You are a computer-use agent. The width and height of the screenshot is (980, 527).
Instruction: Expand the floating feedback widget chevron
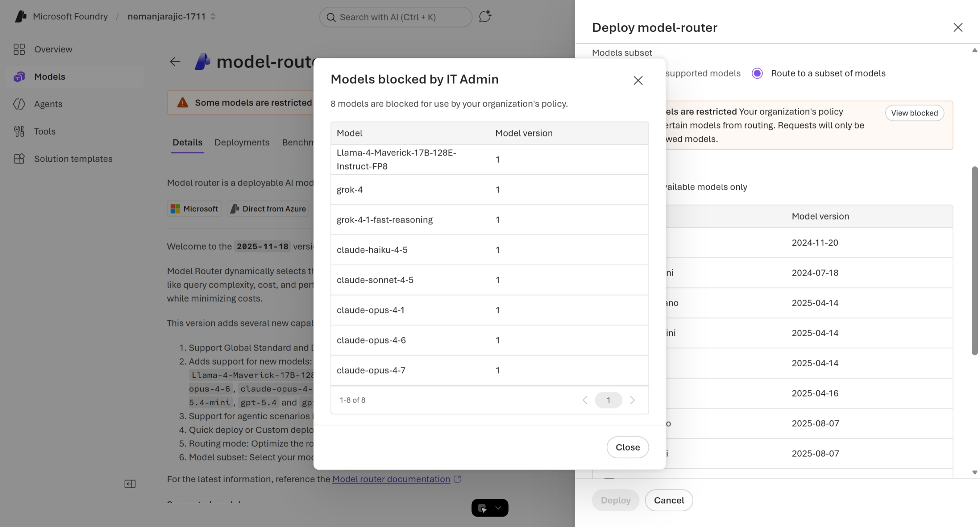498,508
